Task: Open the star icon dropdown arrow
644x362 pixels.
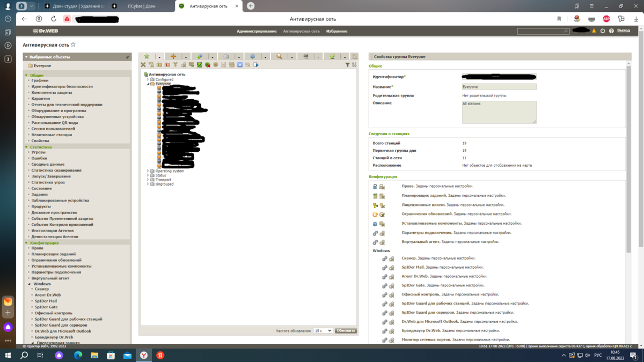Action: 159,57
